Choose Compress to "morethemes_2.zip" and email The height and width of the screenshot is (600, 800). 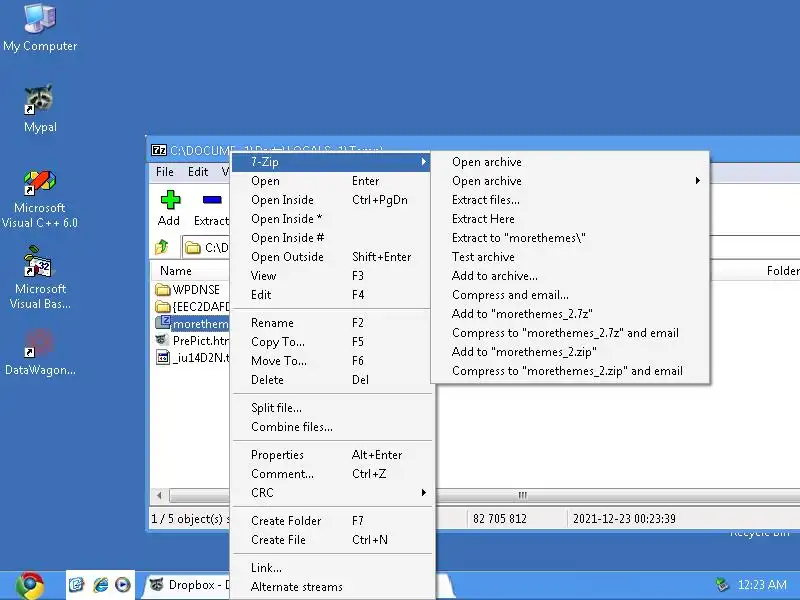tap(570, 371)
